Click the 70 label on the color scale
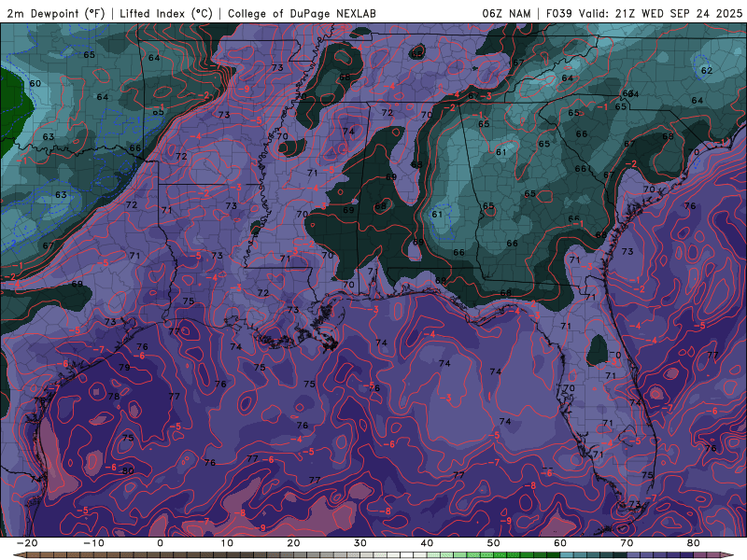 coord(627,543)
